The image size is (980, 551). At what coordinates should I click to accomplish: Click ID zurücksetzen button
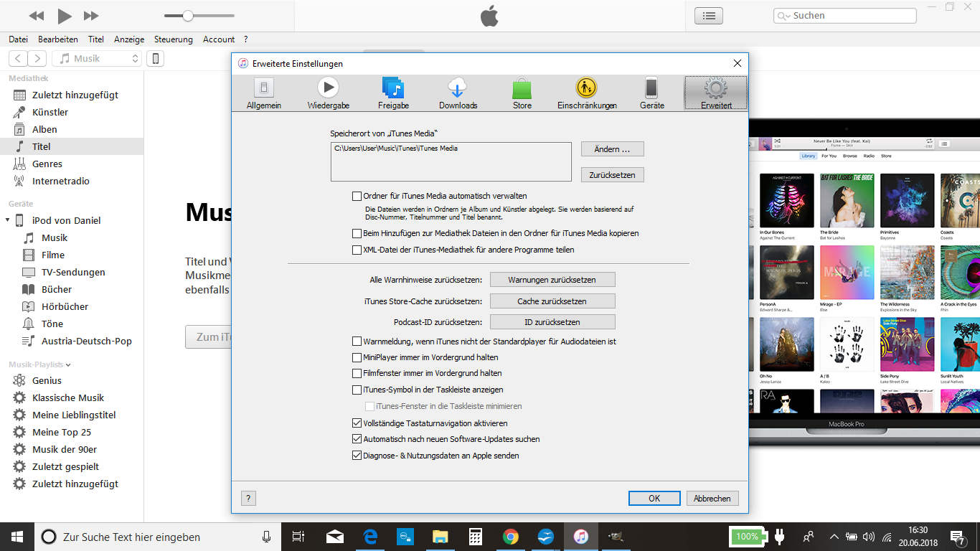point(552,322)
